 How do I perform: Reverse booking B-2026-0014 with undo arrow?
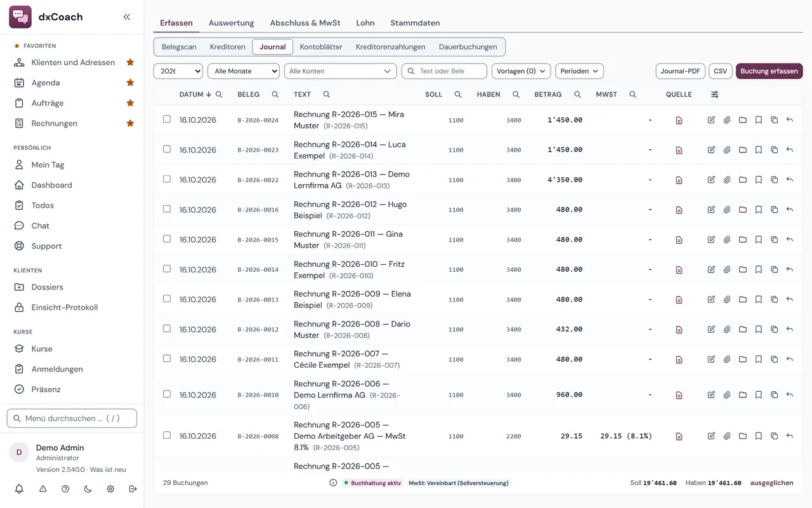click(790, 269)
